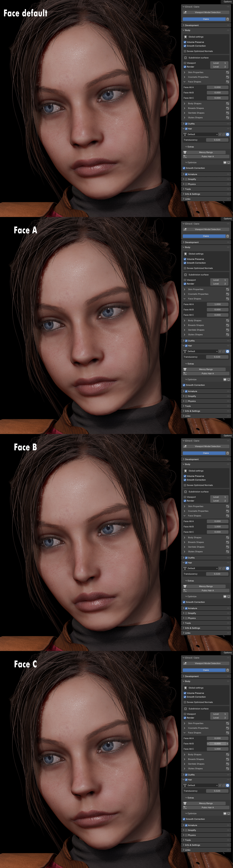
Task: Click the Translucency value field in Face A panel
Action: pyautogui.click(x=217, y=357)
